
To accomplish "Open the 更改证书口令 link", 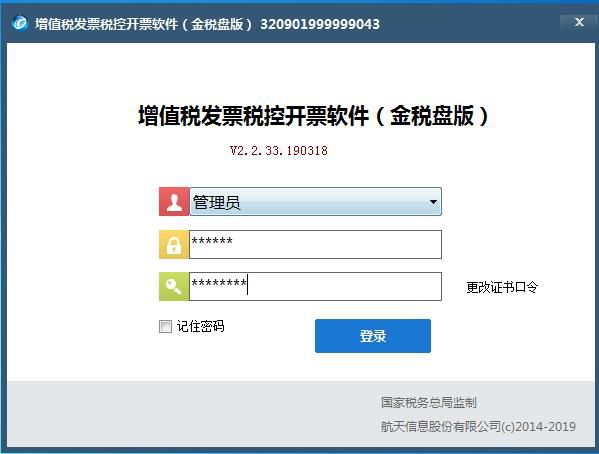I will (502, 287).
